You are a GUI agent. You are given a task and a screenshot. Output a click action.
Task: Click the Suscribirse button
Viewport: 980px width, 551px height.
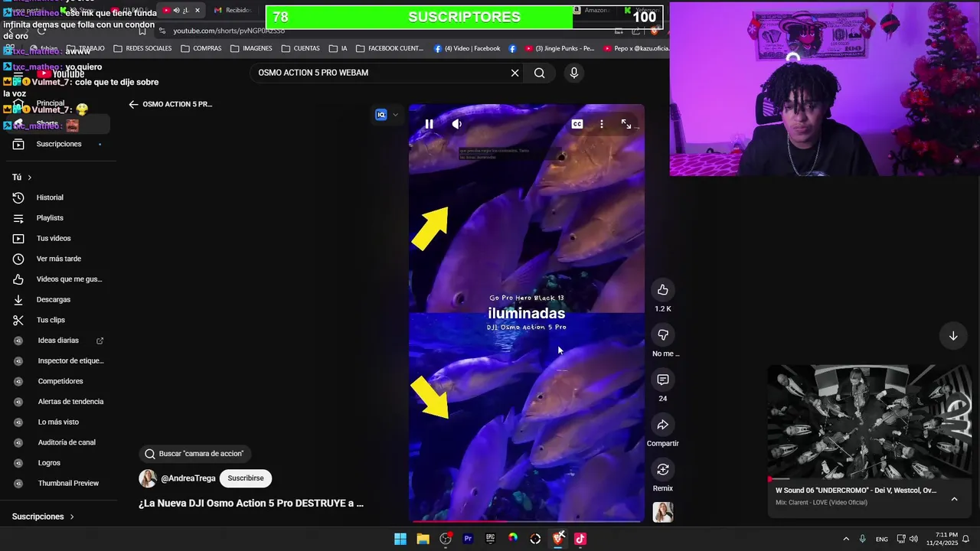(246, 478)
